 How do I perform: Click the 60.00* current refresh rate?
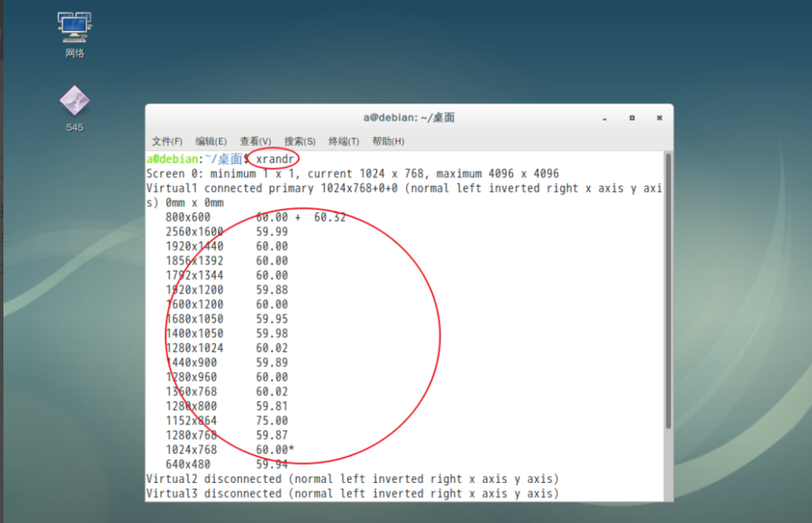pos(275,449)
